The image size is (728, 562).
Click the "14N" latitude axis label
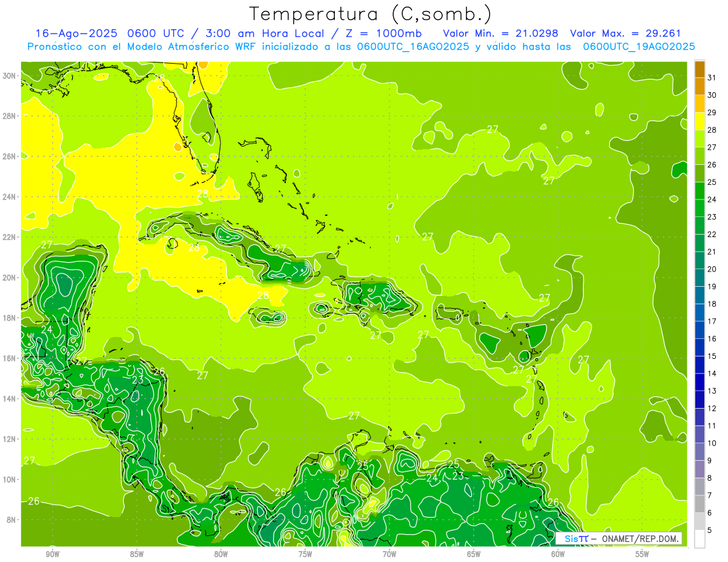coord(10,399)
